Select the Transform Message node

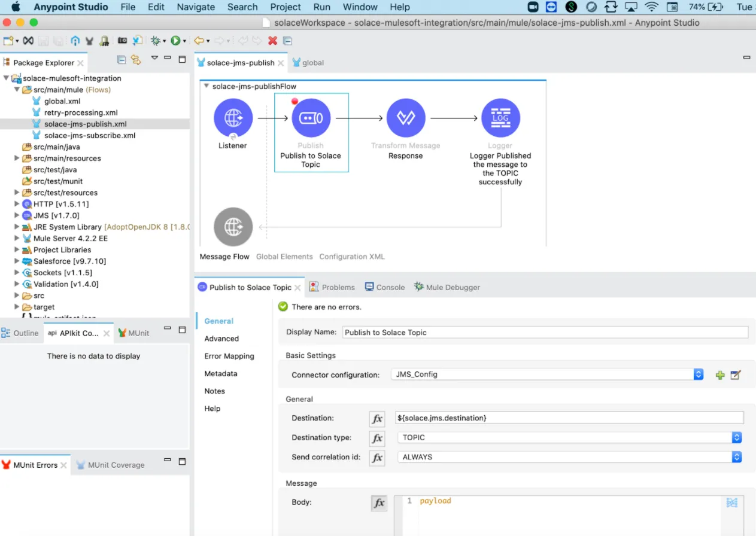tap(406, 118)
